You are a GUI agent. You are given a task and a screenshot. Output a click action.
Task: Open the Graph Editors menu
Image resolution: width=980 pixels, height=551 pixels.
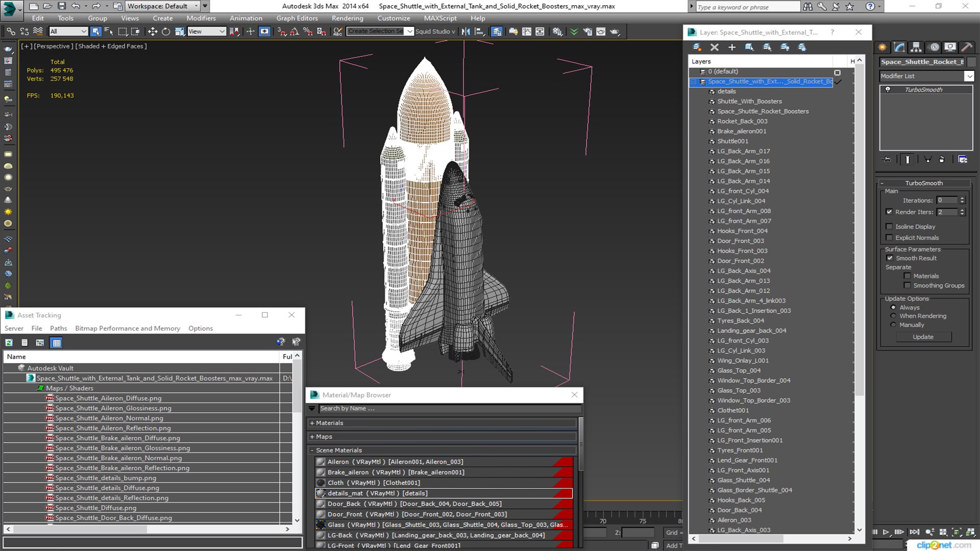297,18
